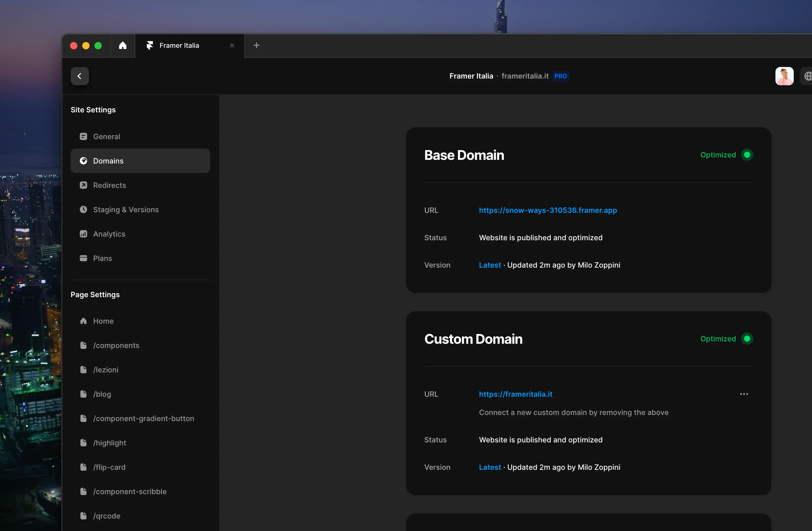Image resolution: width=812 pixels, height=531 pixels.
Task: Open the custom domain three-dot options menu
Action: [x=744, y=394]
